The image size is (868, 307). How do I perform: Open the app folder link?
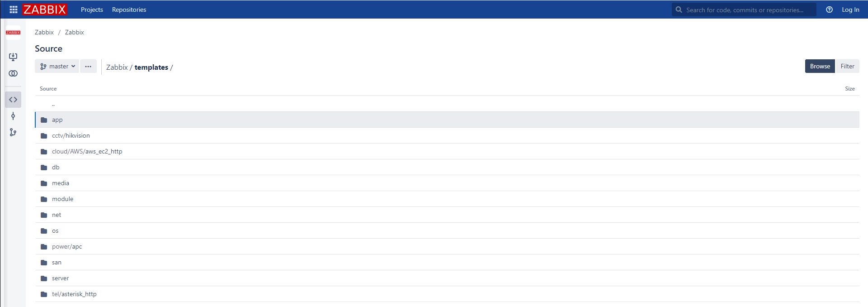pyautogui.click(x=57, y=120)
